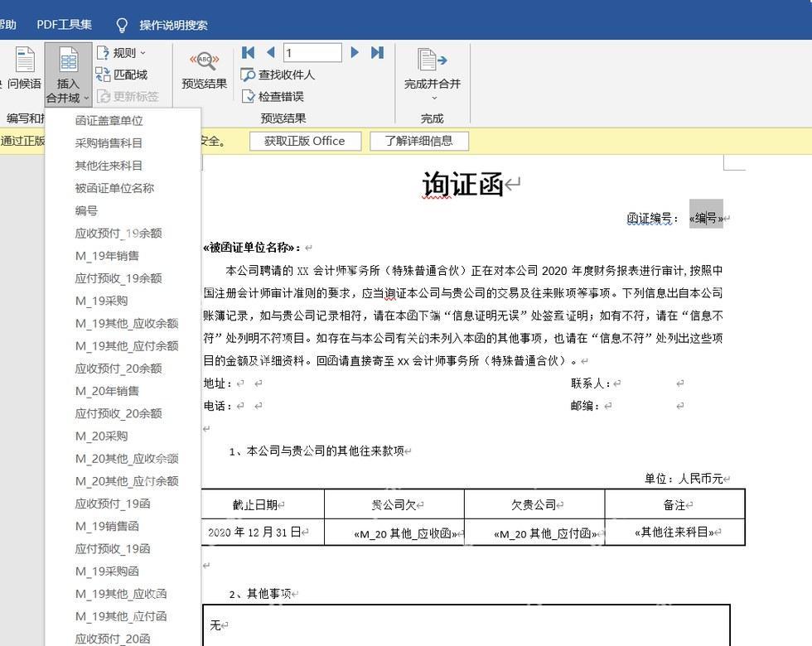Click Update Labels (更新标签)
The height and width of the screenshot is (646, 812).
(128, 96)
